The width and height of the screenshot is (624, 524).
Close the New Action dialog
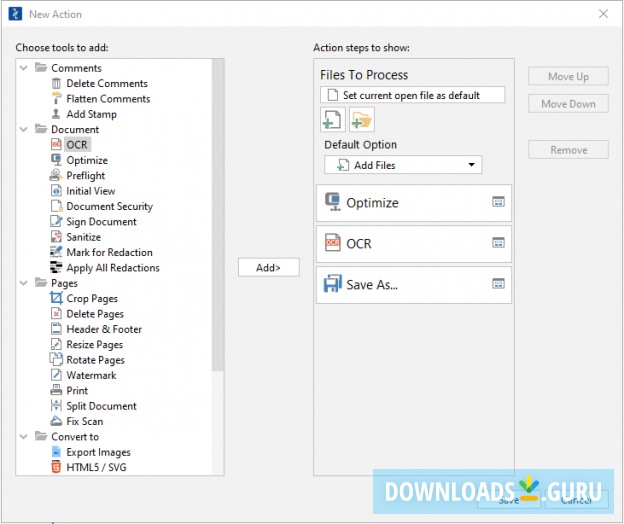point(603,14)
